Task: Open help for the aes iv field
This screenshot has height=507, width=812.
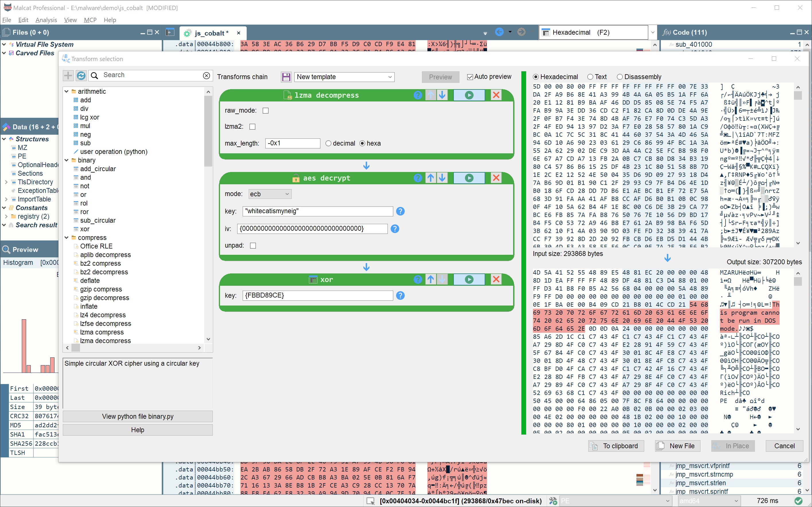Action: pos(395,229)
